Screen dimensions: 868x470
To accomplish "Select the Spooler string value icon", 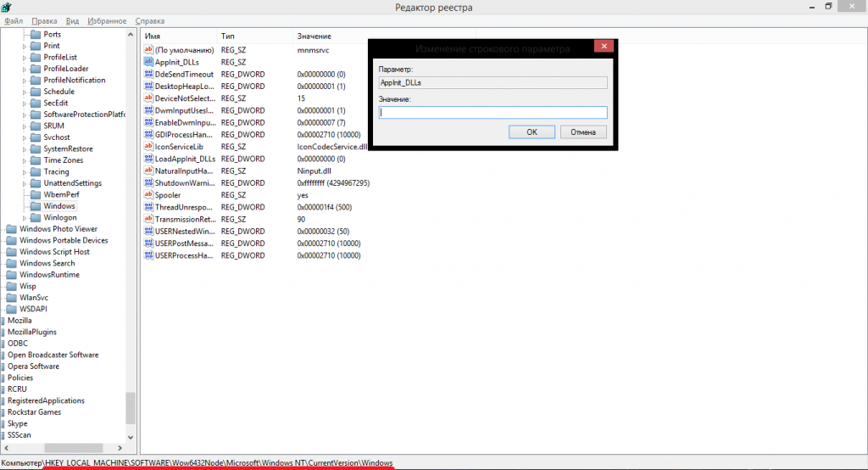I will (x=148, y=195).
